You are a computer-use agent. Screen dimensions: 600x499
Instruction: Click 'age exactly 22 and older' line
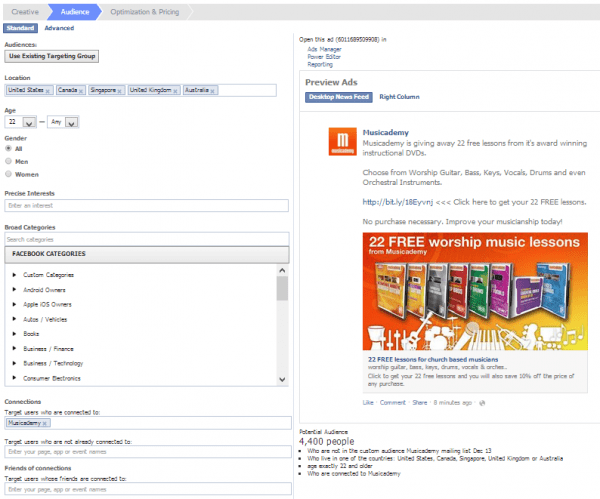coord(339,466)
